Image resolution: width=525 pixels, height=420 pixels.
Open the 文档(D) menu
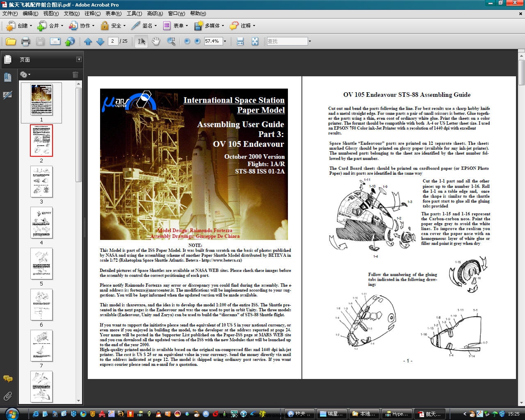click(x=72, y=14)
